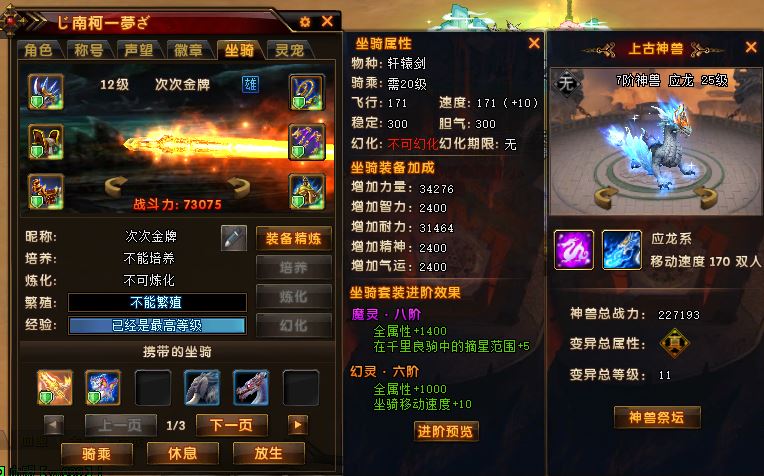764x476 pixels.
Task: Go back with small left triangle arrow
Action: (x=54, y=425)
